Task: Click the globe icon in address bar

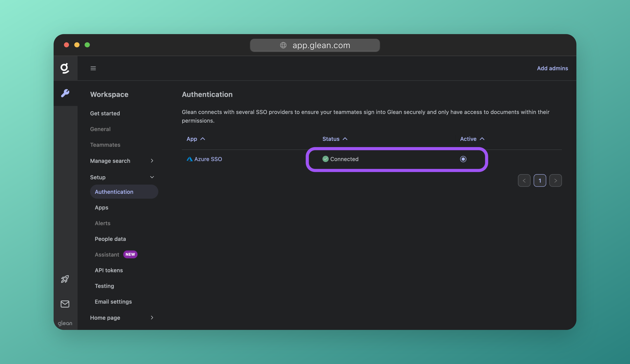Action: point(283,45)
